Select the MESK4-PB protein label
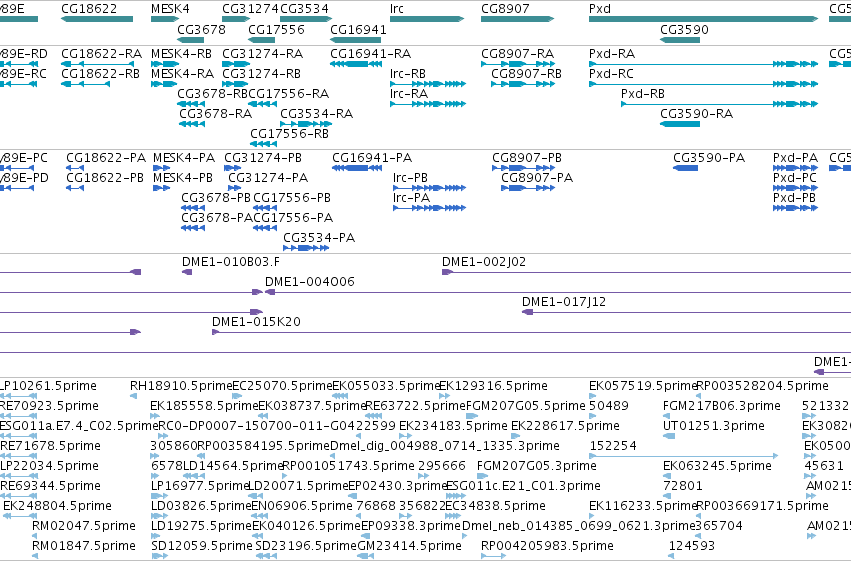Screen dimensions: 851x561 tap(183, 178)
